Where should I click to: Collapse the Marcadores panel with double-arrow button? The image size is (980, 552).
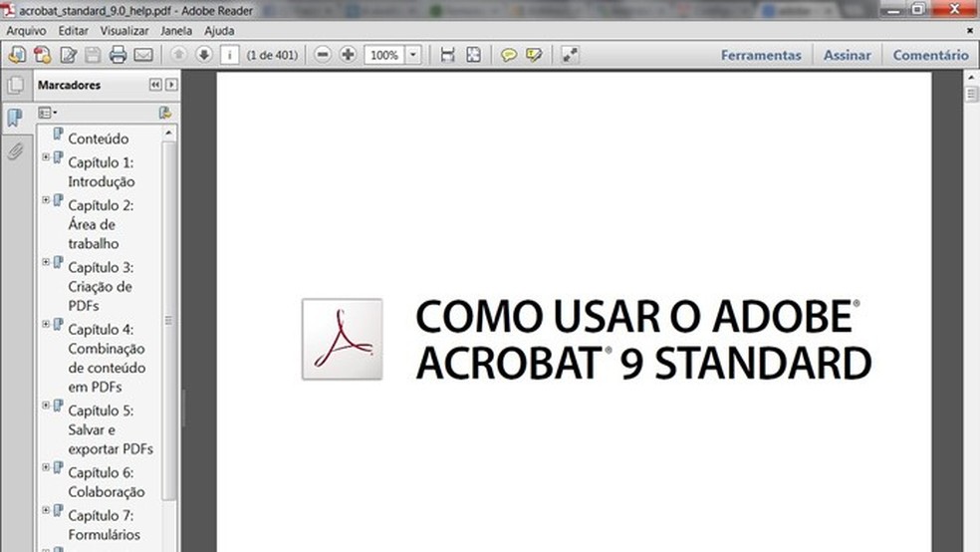pos(155,85)
